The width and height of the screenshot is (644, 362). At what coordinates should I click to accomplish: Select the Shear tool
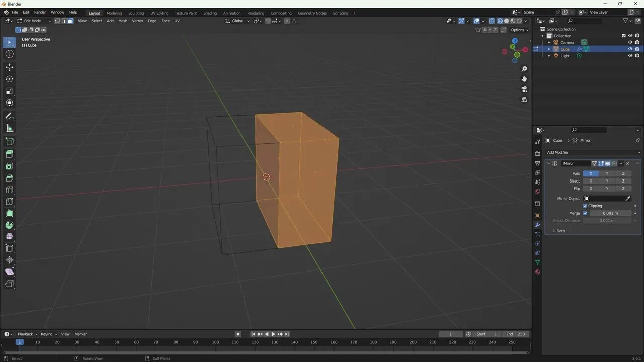pos(9,271)
